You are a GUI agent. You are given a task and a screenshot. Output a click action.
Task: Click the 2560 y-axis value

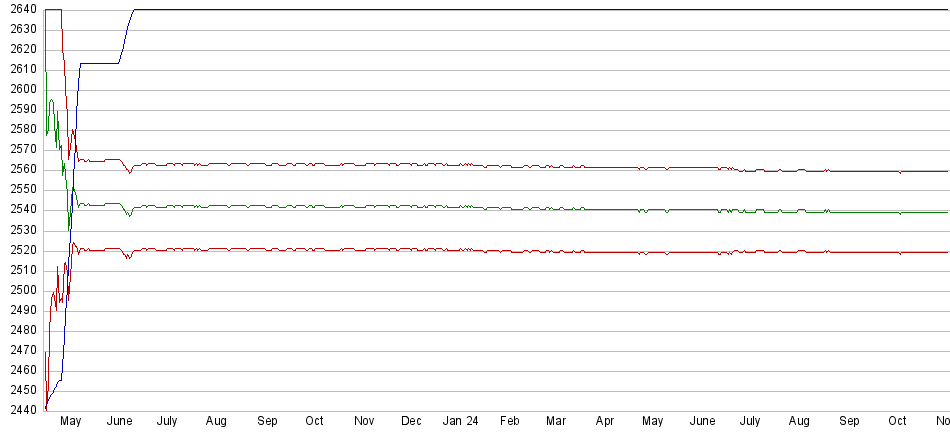23,170
